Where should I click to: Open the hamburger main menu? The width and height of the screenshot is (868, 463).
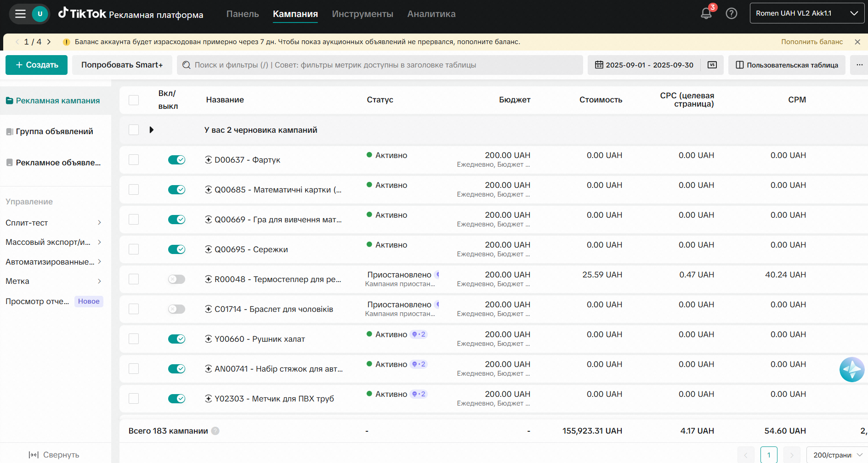(x=20, y=14)
